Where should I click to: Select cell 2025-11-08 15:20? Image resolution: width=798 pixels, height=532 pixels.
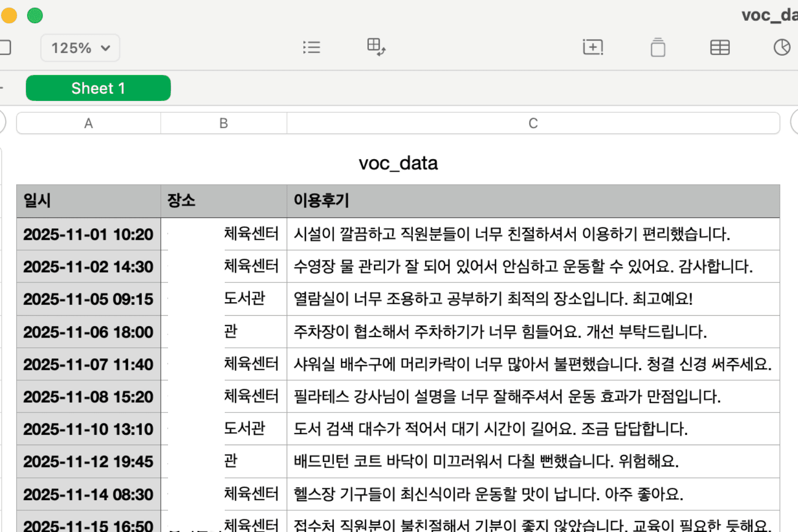[x=88, y=396]
